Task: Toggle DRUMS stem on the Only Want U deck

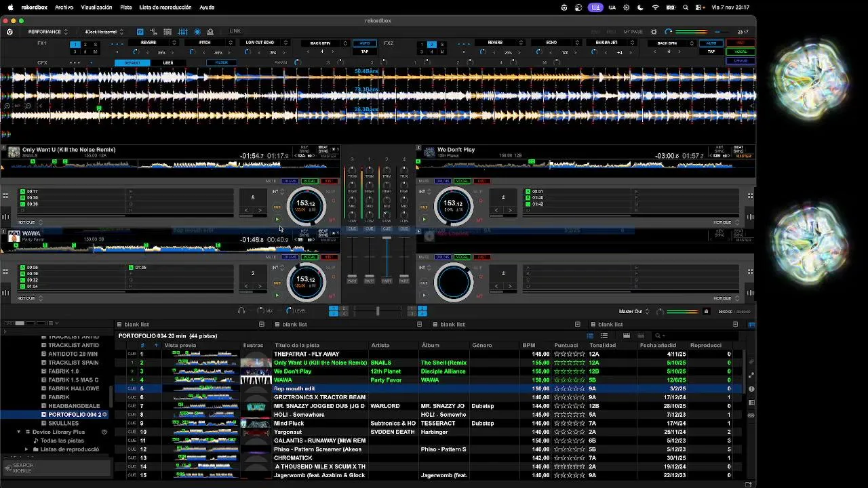Action: tap(290, 181)
